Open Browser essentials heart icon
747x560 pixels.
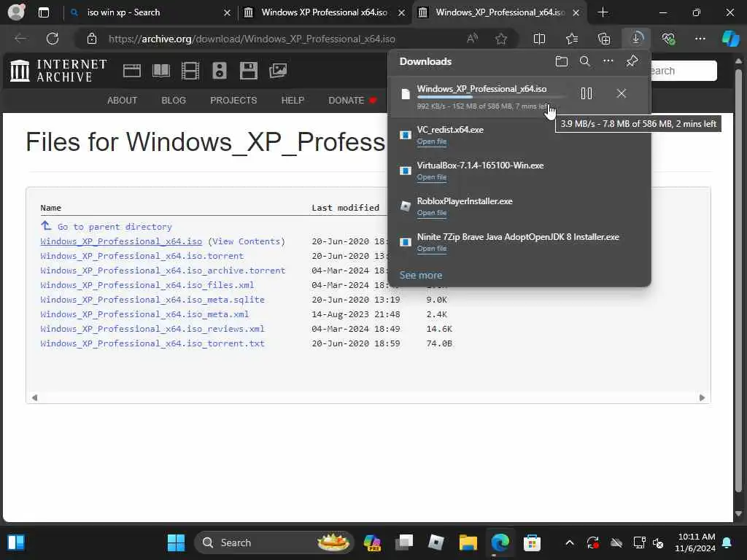668,39
